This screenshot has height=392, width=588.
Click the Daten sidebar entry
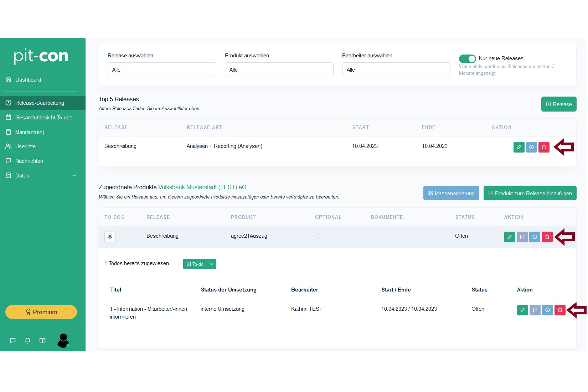tap(43, 176)
